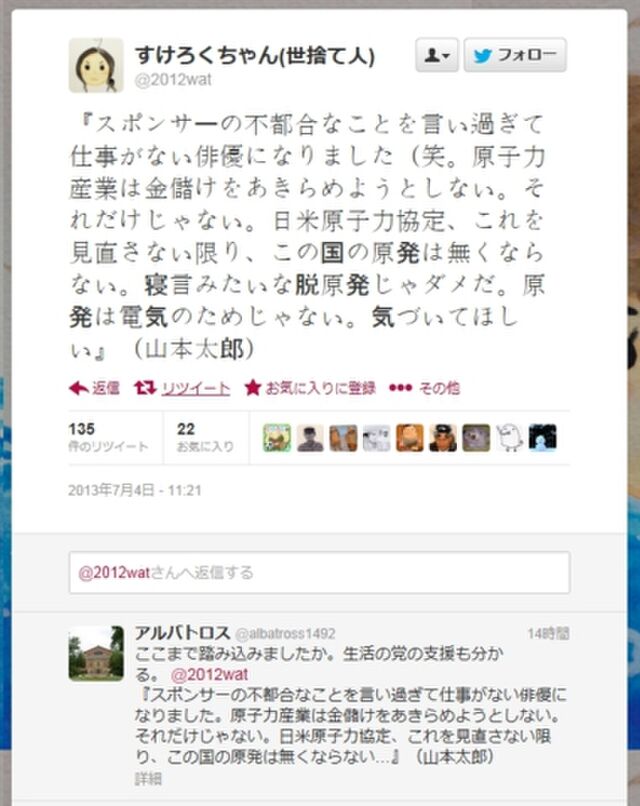
Task: Click the @2012wat mention in the reply
Action: click(x=209, y=674)
